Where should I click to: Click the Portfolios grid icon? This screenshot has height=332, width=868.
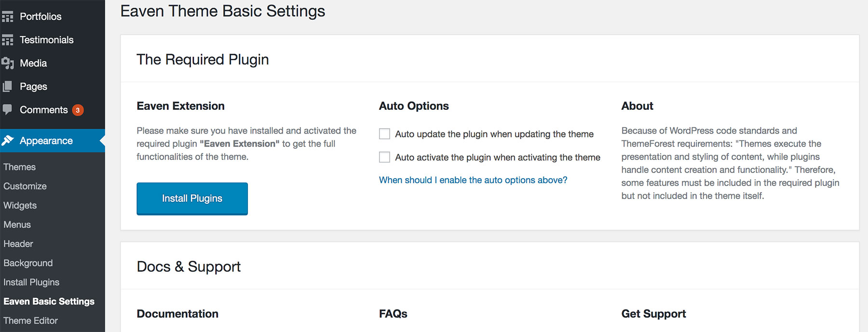point(8,16)
